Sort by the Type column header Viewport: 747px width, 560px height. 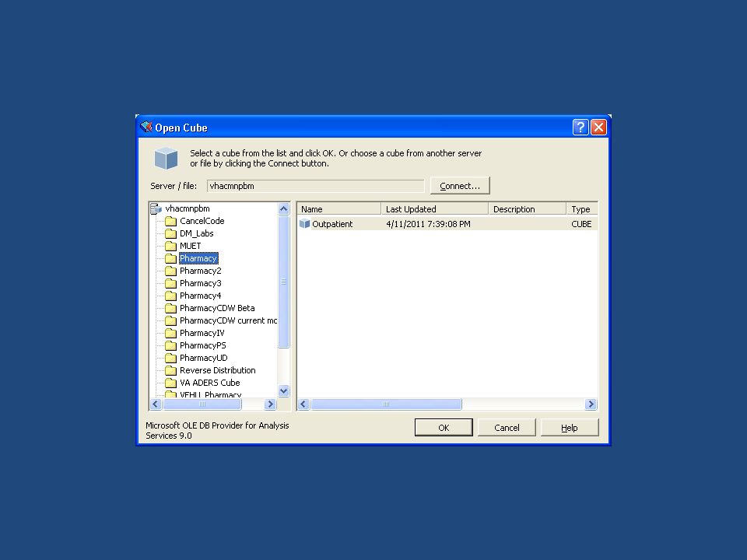(582, 209)
